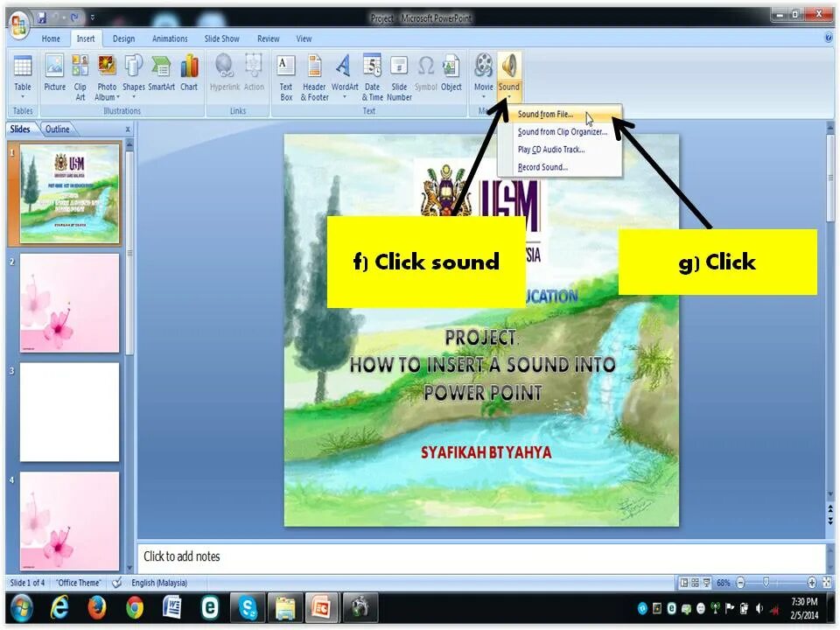Click the Picture icon in Illustrations
The height and width of the screenshot is (630, 840).
point(54,66)
